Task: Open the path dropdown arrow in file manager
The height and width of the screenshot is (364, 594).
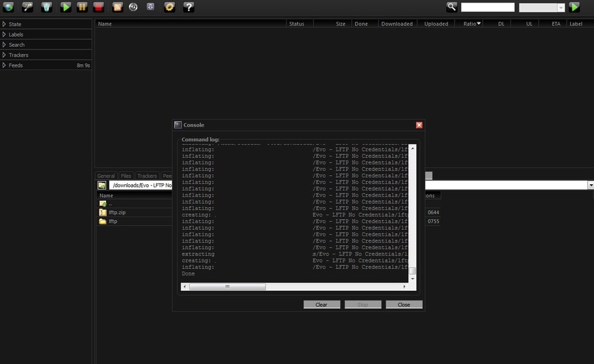Action: 591,185
